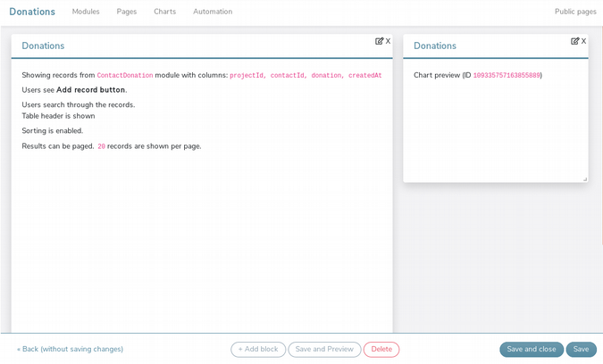Edit the Donations chart block
This screenshot has height=364, width=603.
pos(574,41)
